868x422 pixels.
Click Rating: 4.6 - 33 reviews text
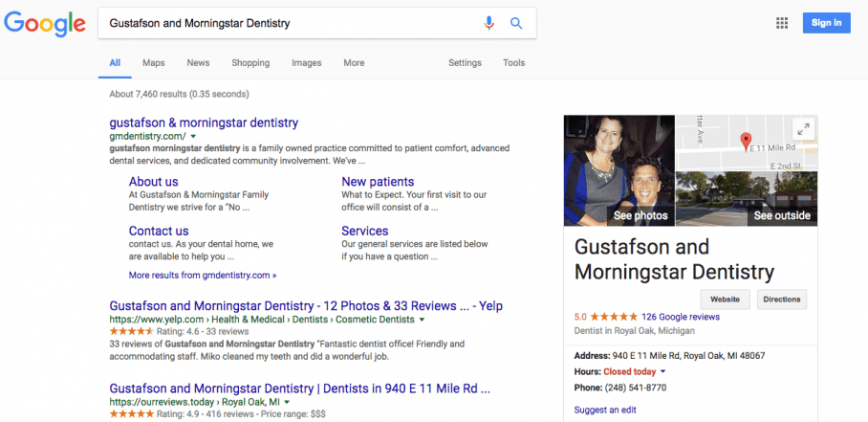203,331
